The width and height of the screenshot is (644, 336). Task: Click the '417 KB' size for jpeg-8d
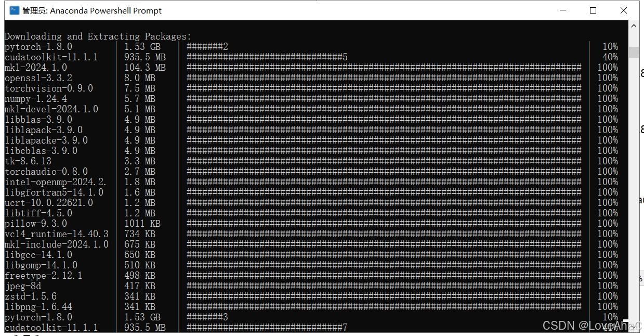click(x=140, y=286)
